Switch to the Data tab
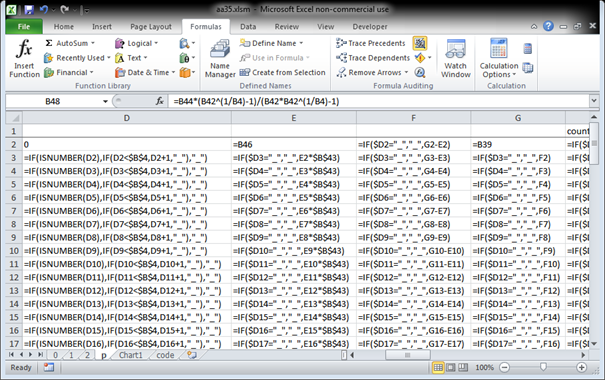The height and width of the screenshot is (380, 605). pos(248,27)
